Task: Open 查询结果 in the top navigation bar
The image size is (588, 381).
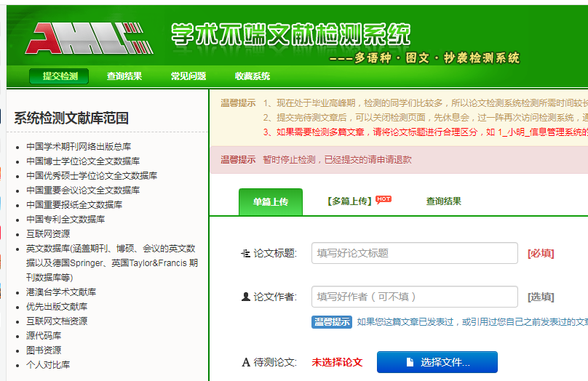Action: tap(124, 76)
